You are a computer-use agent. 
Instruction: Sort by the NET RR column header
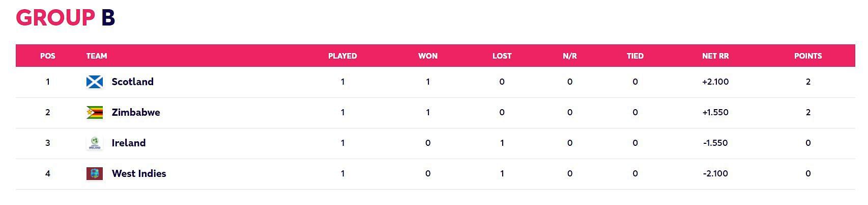click(715, 56)
